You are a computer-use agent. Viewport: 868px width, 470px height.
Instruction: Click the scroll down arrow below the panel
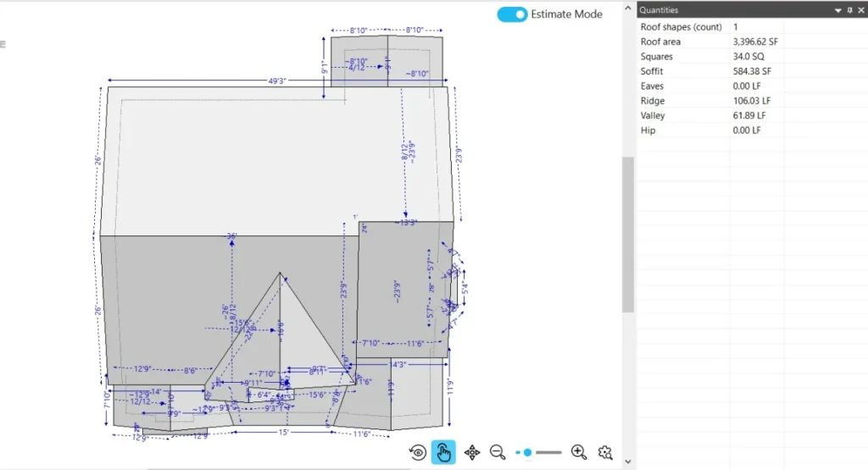coord(628,462)
